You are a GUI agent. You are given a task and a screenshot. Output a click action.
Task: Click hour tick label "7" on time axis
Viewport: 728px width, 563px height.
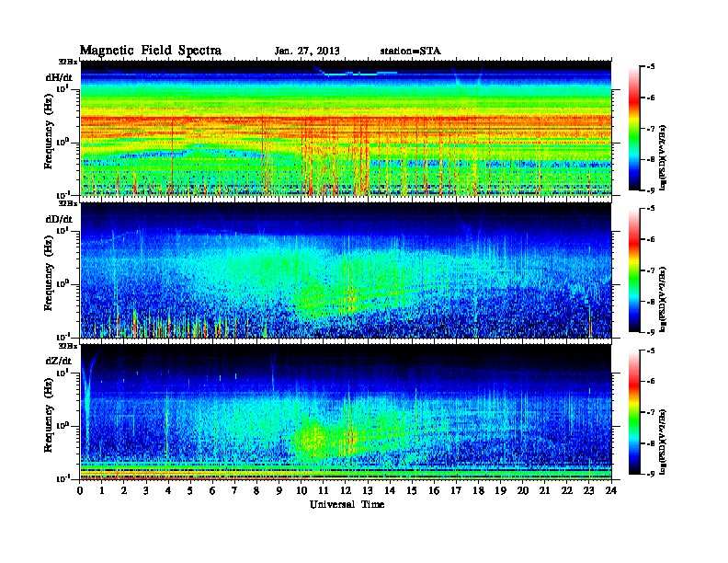235,490
